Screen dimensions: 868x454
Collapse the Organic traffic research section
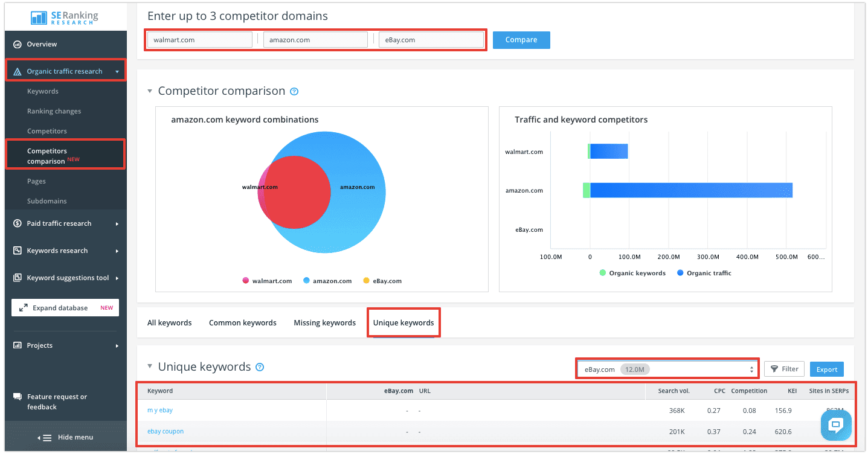[x=117, y=71]
